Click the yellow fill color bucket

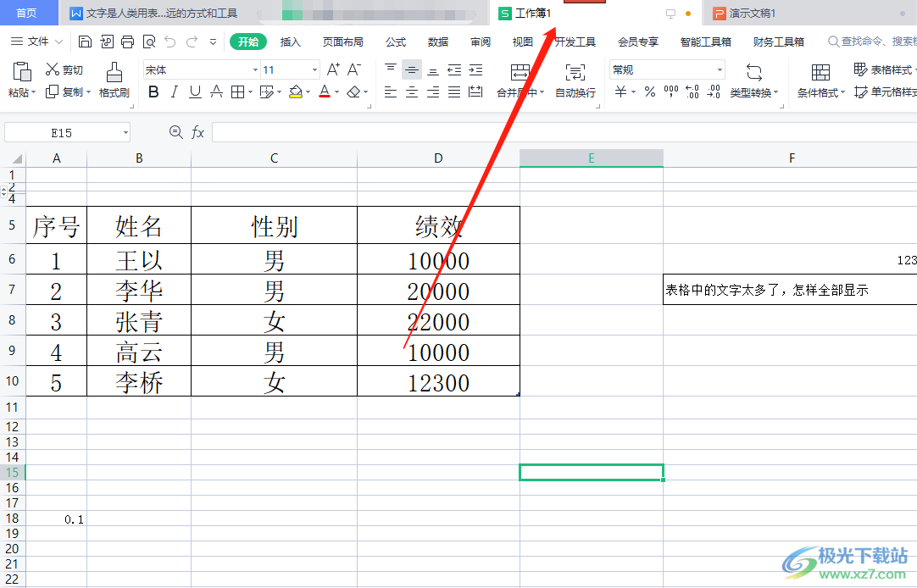[x=295, y=92]
